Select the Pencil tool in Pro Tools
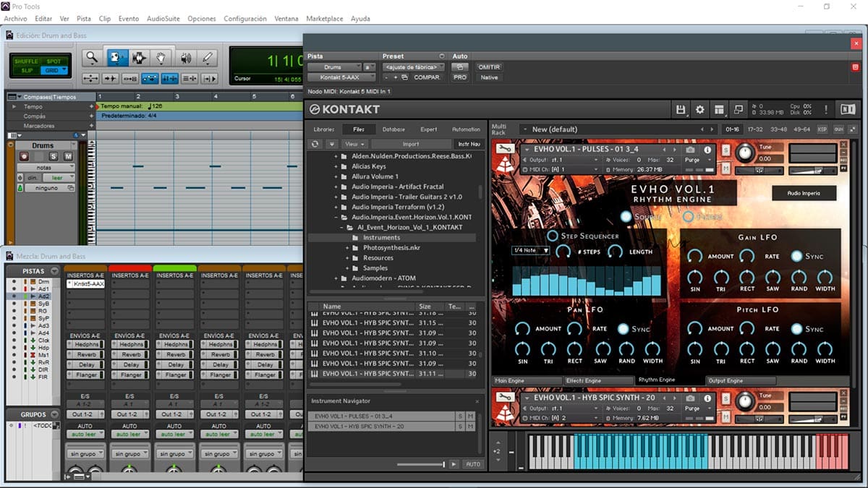868x488 pixels. (x=208, y=58)
